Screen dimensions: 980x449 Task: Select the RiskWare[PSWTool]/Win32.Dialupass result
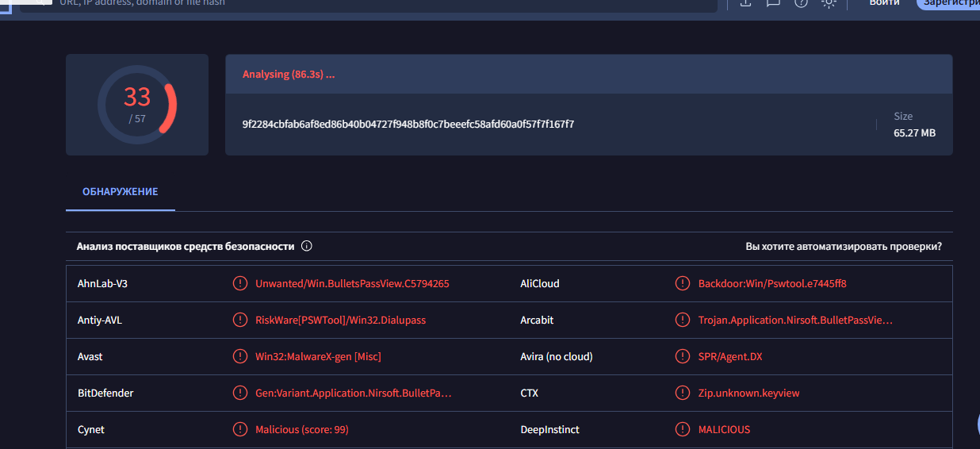(x=341, y=320)
